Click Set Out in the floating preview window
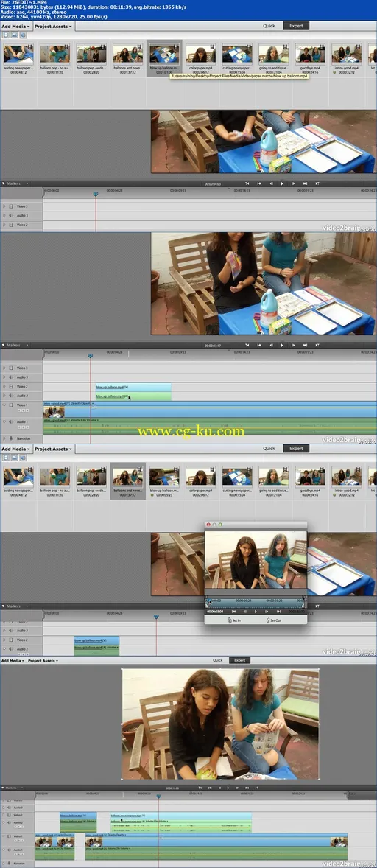Screen dimensions: 377x868 274,620
